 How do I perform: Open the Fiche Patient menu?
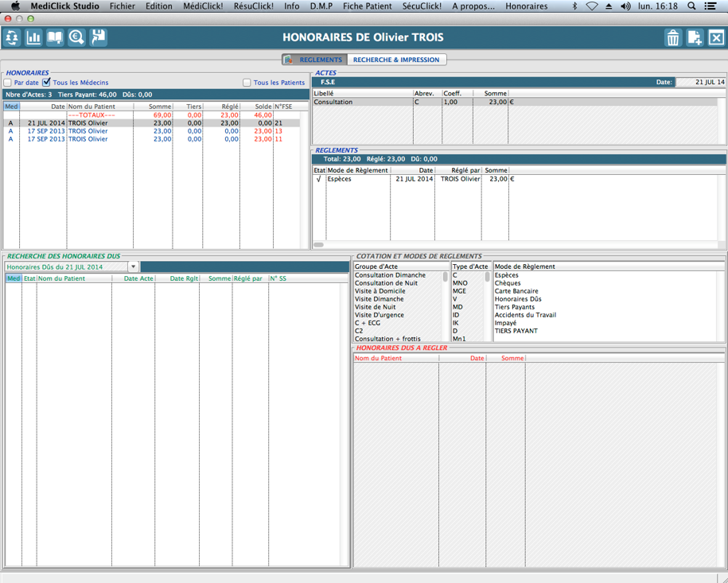pyautogui.click(x=367, y=6)
